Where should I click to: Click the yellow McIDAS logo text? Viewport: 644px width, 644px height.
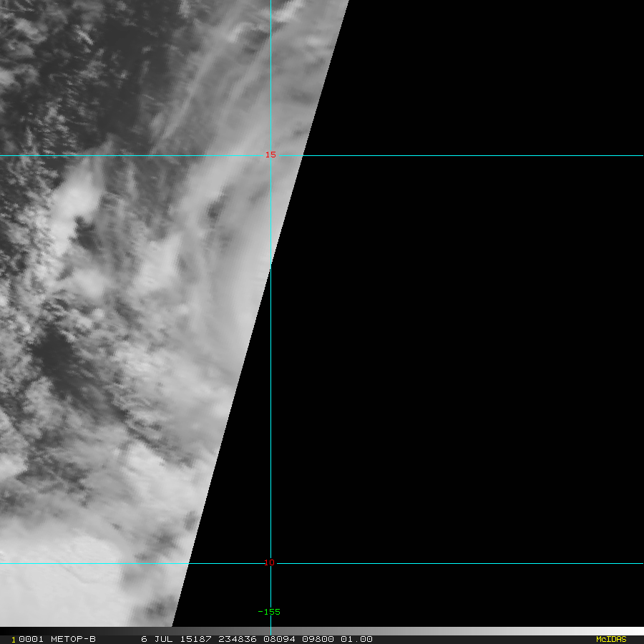610,639
